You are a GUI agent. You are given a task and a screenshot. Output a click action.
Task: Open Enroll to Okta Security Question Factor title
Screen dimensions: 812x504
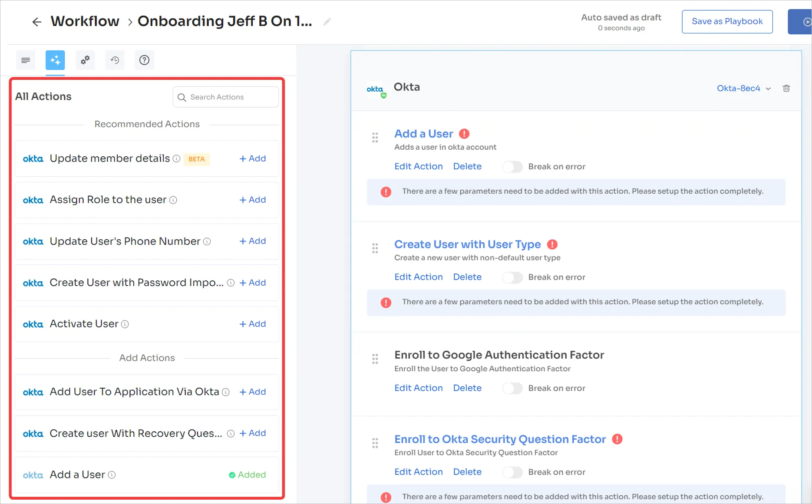click(500, 439)
